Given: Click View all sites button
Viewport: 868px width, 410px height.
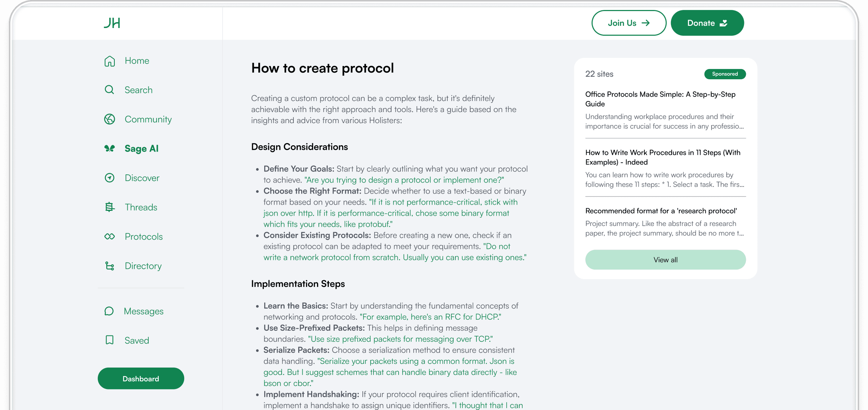Looking at the screenshot, I should click(665, 260).
